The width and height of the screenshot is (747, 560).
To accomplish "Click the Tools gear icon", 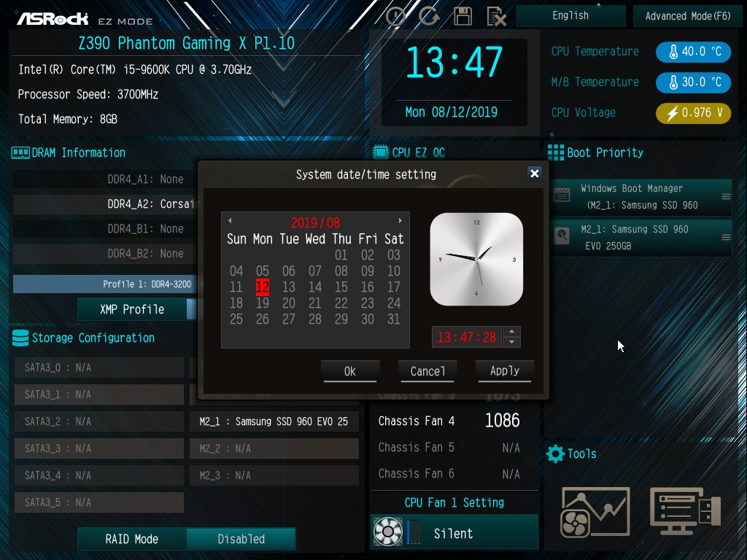I will coord(555,454).
